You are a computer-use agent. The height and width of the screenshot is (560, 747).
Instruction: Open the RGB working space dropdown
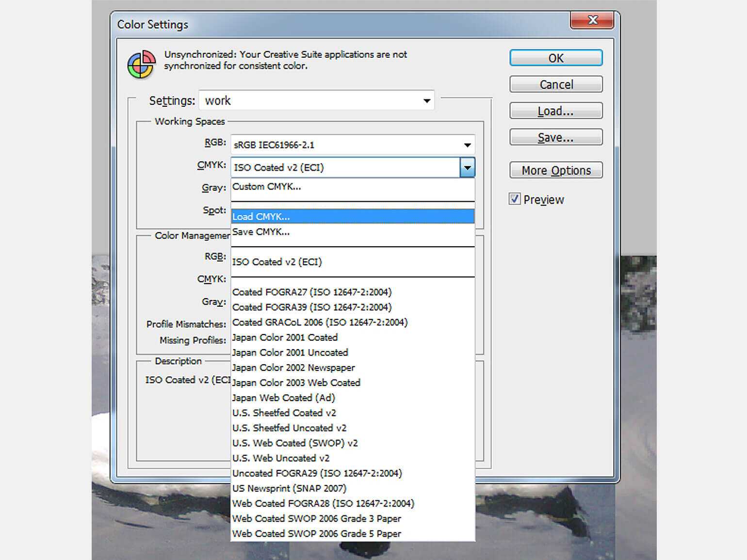(467, 145)
